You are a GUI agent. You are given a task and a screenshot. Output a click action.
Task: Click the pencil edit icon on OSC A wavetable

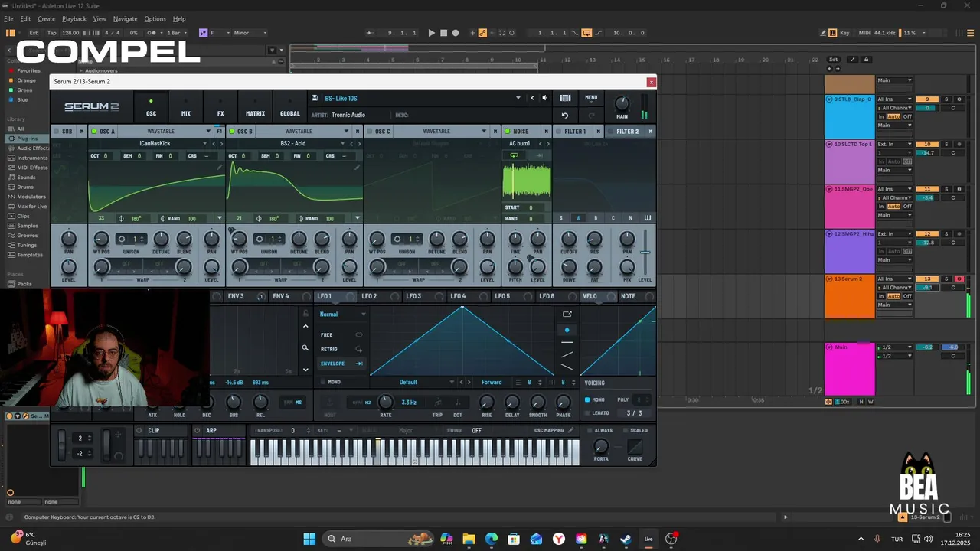(x=220, y=167)
